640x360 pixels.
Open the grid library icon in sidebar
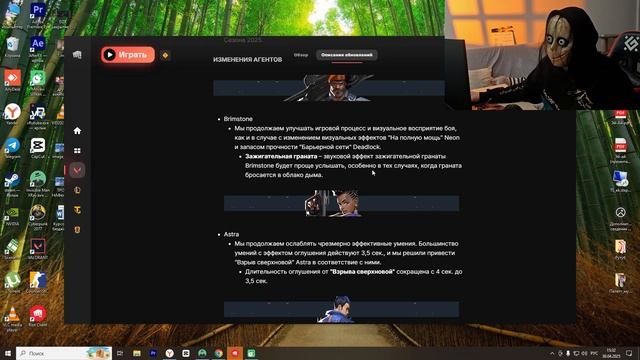[77, 151]
